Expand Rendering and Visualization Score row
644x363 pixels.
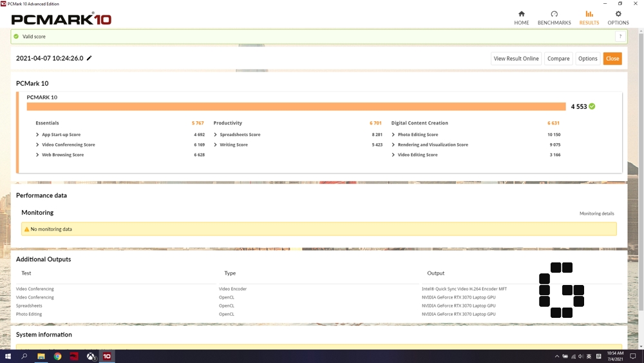click(x=393, y=145)
